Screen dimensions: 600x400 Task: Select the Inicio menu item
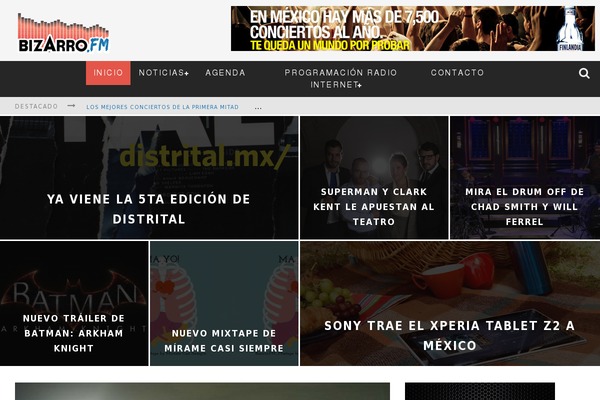(108, 73)
